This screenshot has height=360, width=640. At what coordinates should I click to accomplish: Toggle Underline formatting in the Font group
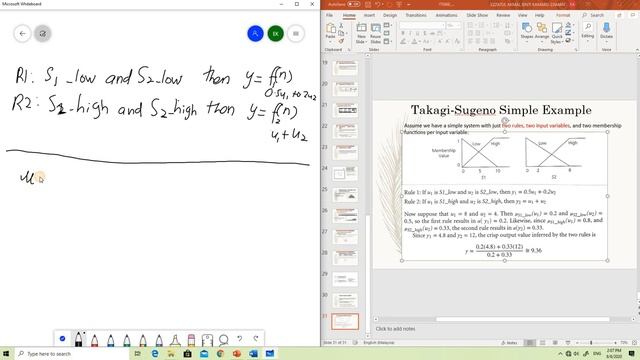coord(417,33)
